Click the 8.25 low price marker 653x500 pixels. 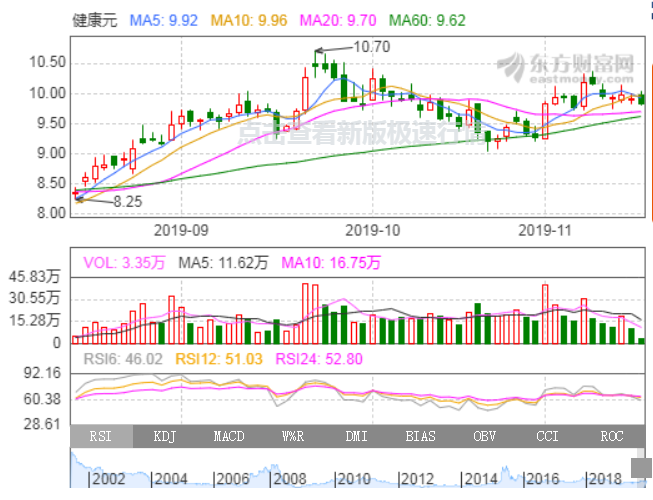pos(126,201)
